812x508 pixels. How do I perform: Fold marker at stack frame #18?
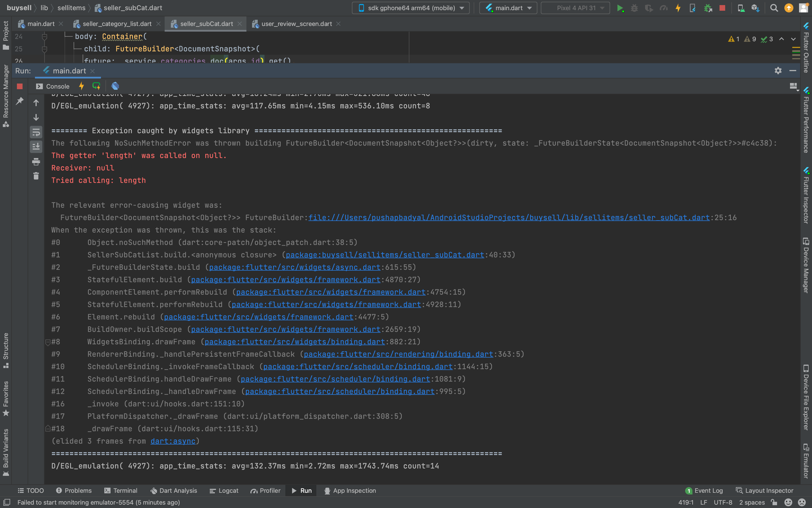[48, 429]
